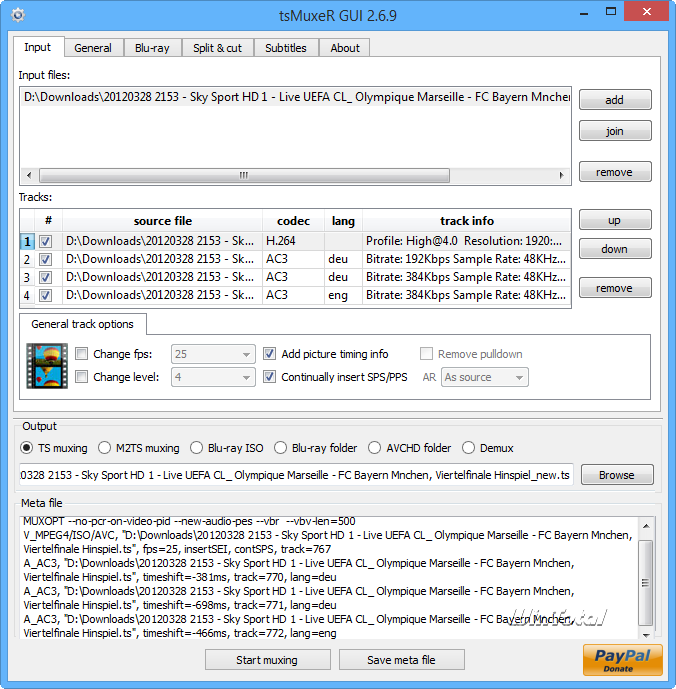Open the Subtitles tab

pos(286,48)
